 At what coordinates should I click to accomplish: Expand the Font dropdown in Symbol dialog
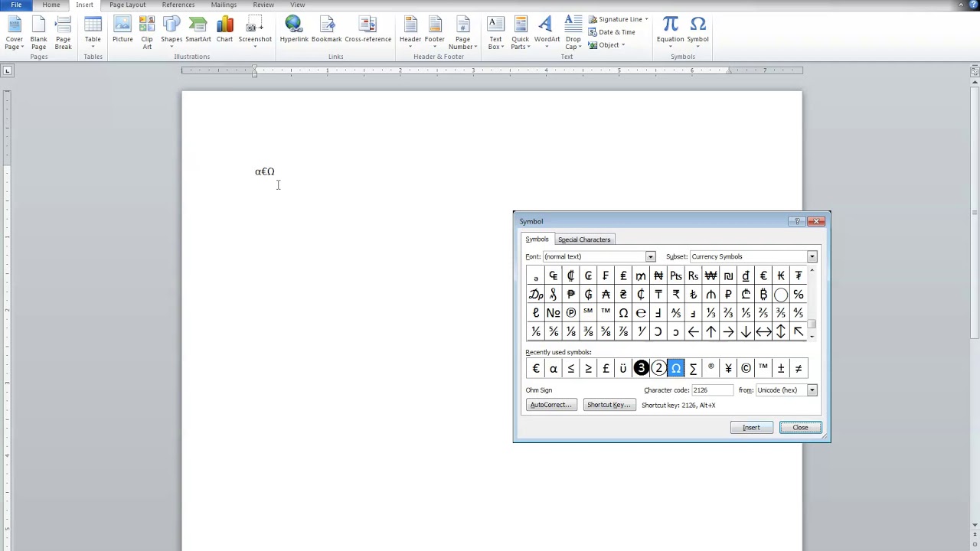[650, 257]
